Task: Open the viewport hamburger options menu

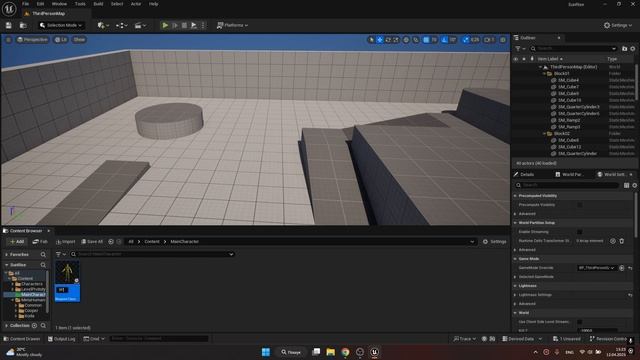Action: tap(8, 40)
